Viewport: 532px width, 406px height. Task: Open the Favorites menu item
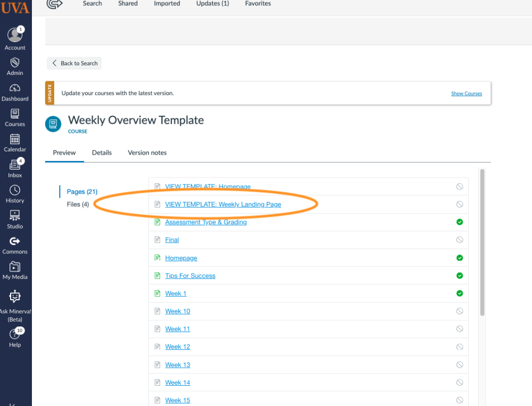258,3
